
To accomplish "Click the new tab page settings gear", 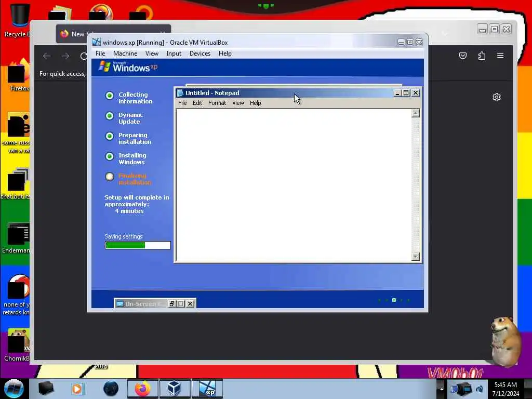I will point(496,97).
